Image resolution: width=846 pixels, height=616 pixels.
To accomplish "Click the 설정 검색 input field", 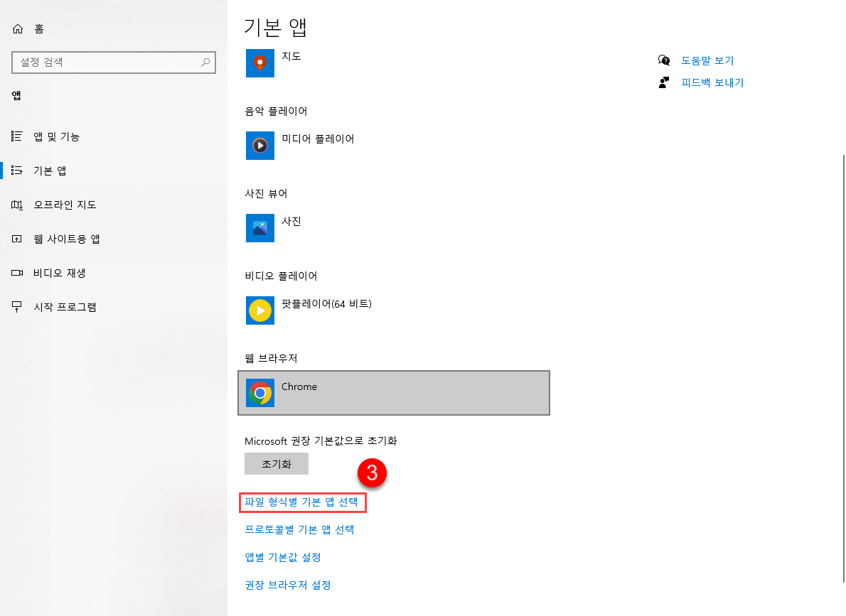I will [x=114, y=63].
